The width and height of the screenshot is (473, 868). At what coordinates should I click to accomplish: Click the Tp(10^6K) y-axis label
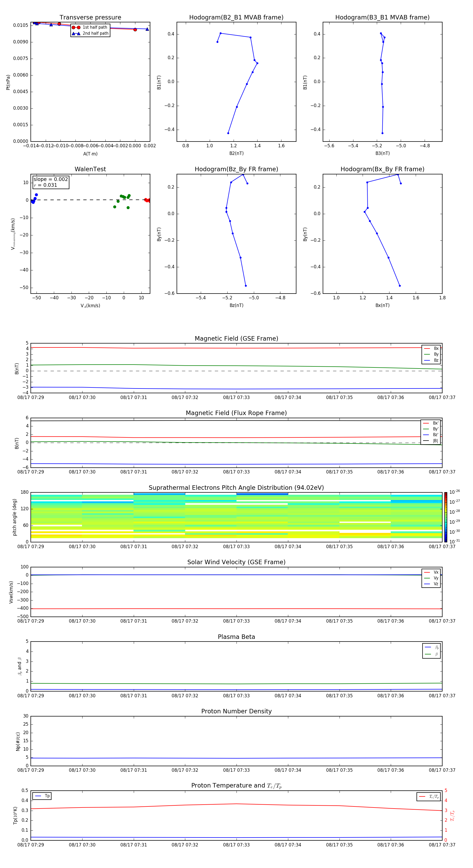pyautogui.click(x=15, y=815)
